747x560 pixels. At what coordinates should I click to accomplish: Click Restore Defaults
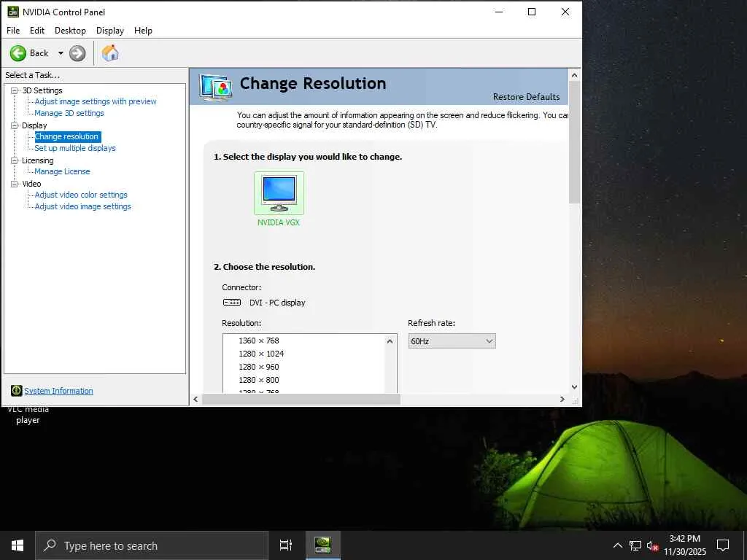[x=527, y=97]
